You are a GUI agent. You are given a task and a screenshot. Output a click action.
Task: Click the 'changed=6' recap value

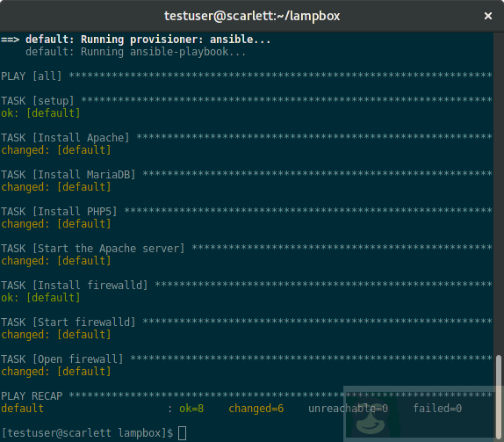(256, 409)
